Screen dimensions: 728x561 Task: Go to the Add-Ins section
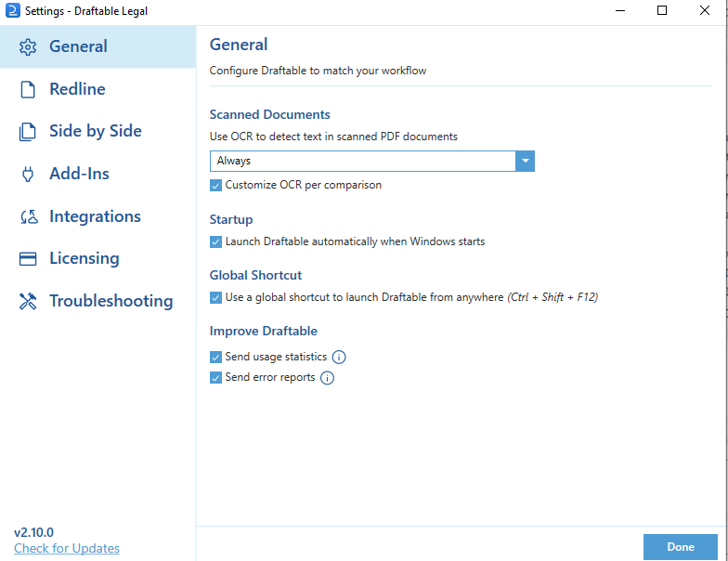pos(98,175)
